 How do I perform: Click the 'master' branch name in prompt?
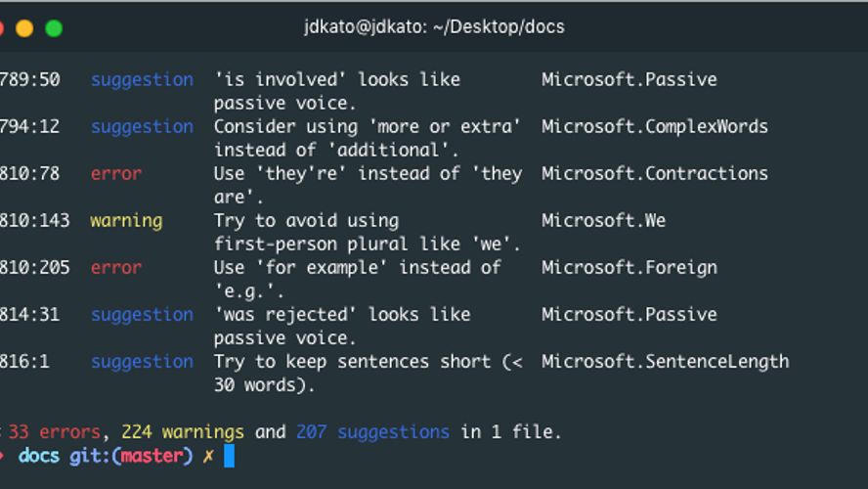coord(152,456)
